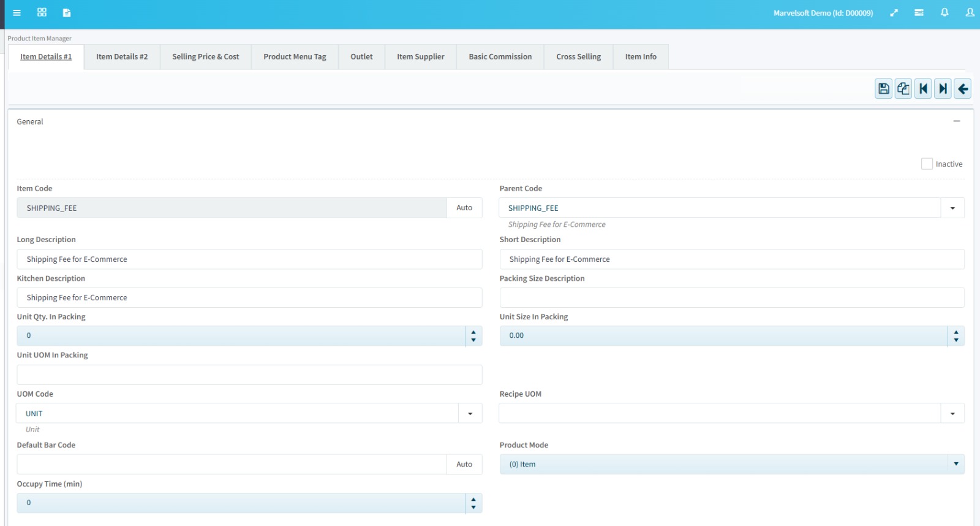Increase Occupy Time value
The width and height of the screenshot is (980, 526).
(x=473, y=500)
